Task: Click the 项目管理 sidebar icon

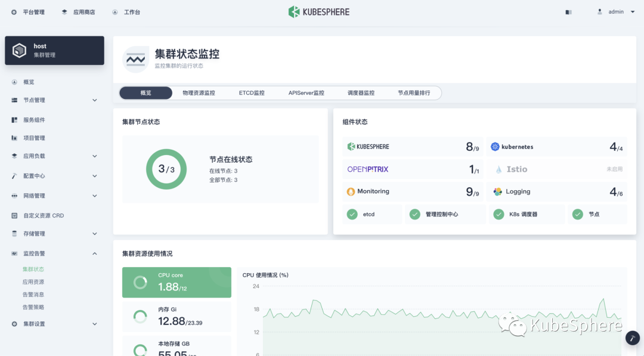Action: point(14,138)
